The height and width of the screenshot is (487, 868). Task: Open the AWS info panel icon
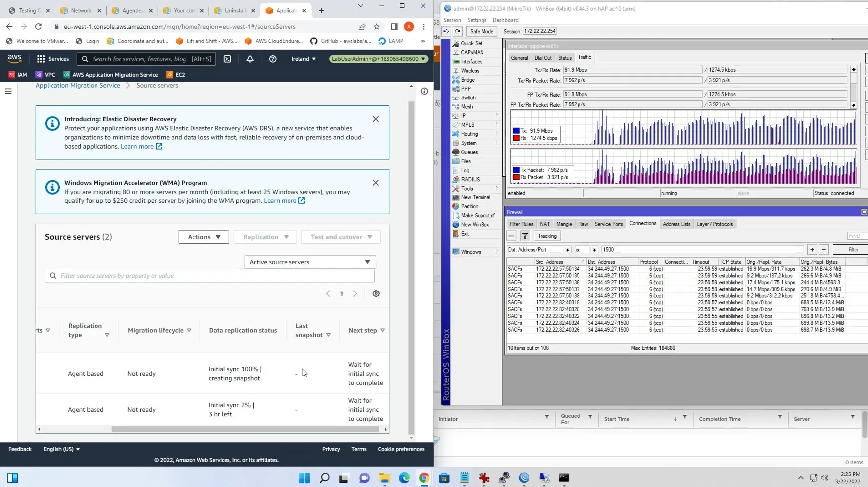pyautogui.click(x=424, y=91)
